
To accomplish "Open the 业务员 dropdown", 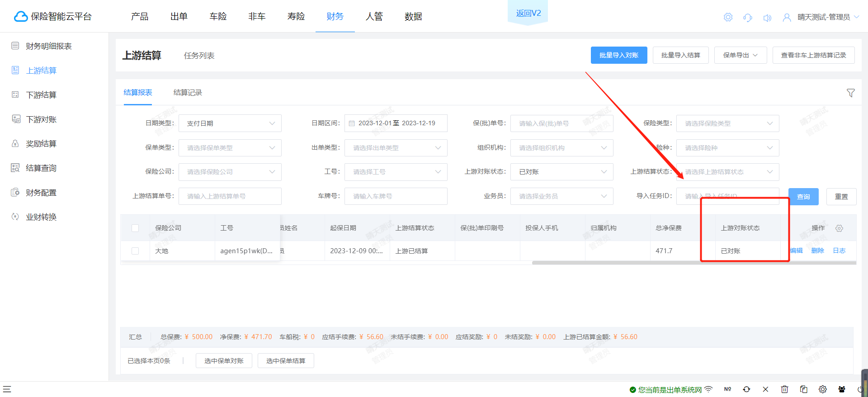I will [562, 196].
